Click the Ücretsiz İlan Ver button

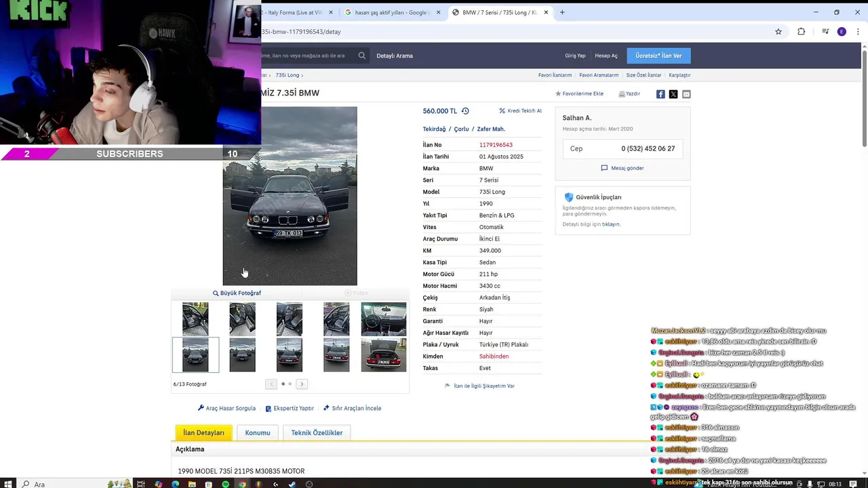[658, 56]
